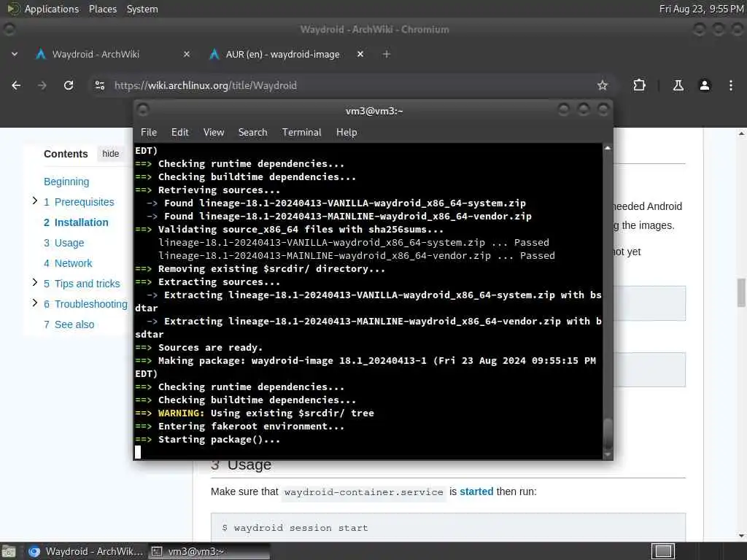Bookmark this page with the star icon

pyautogui.click(x=602, y=85)
